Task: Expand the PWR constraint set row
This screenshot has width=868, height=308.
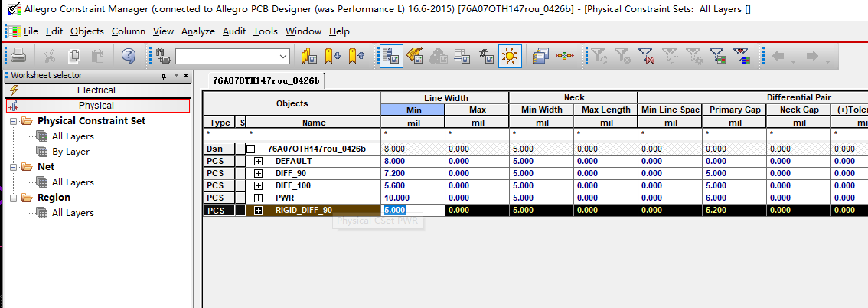Action: point(258,198)
